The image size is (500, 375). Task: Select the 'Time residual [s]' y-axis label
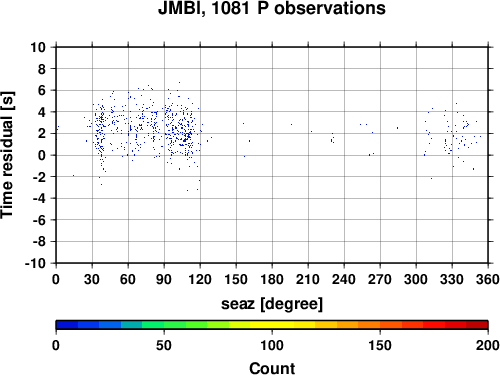tap(7, 155)
